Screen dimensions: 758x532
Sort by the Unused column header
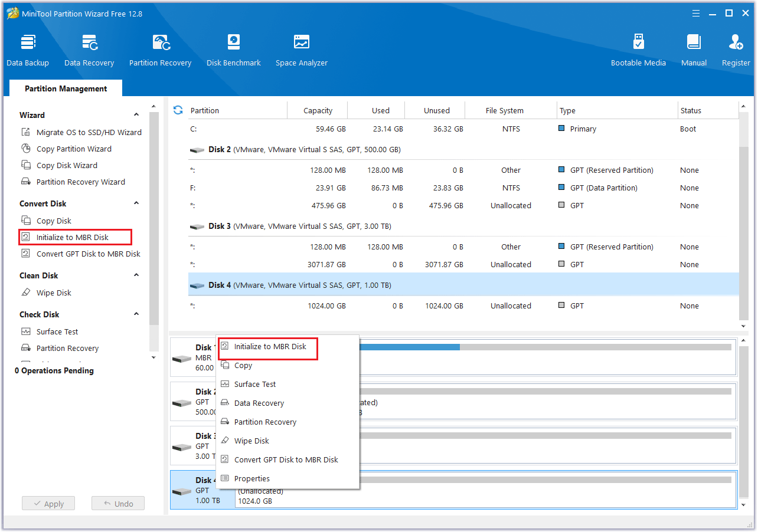(x=436, y=110)
